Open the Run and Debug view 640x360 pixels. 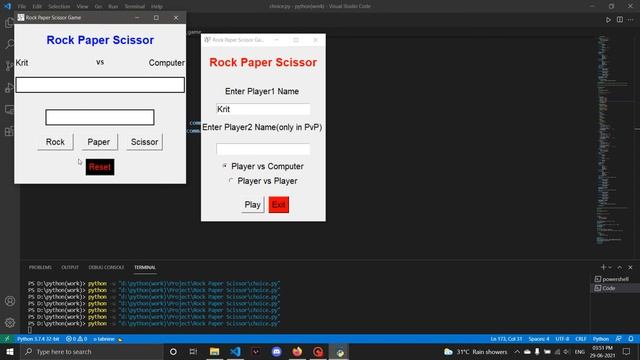tap(9, 87)
